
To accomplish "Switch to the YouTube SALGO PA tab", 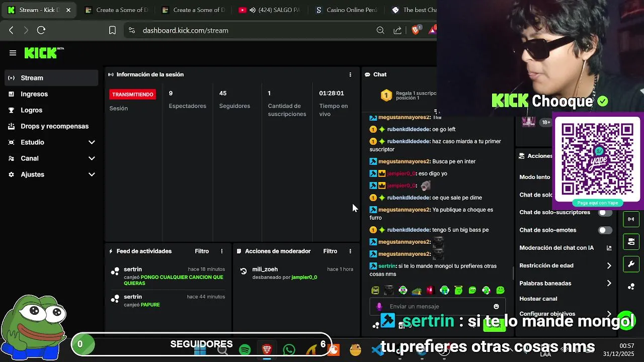I will (270, 10).
